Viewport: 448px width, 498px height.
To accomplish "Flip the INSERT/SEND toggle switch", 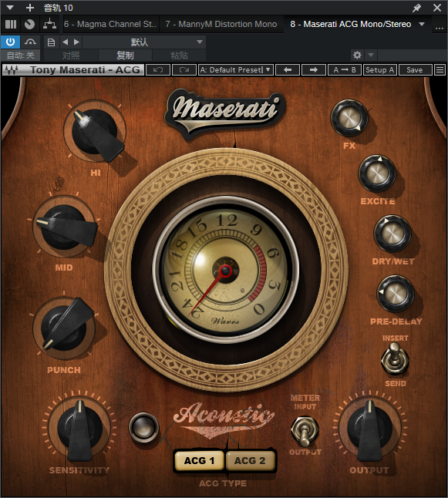I will coord(395,359).
